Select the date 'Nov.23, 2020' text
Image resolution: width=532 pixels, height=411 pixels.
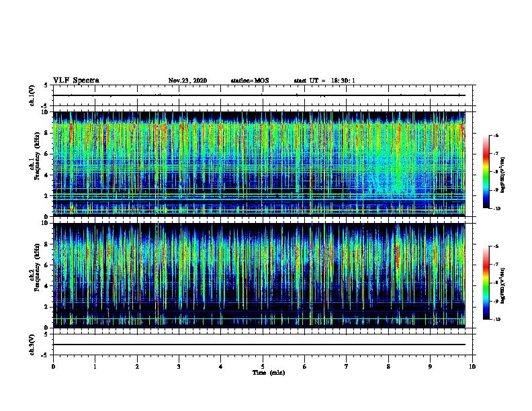(x=187, y=81)
